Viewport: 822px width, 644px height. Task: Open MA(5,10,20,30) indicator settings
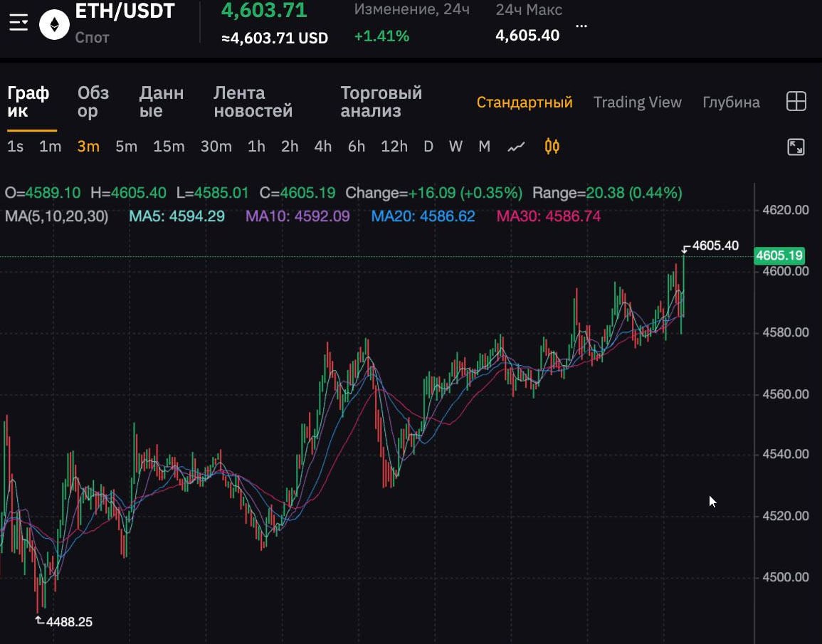click(57, 216)
